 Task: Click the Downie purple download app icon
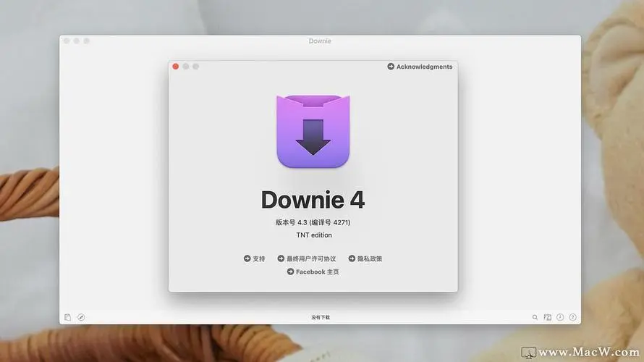point(313,131)
